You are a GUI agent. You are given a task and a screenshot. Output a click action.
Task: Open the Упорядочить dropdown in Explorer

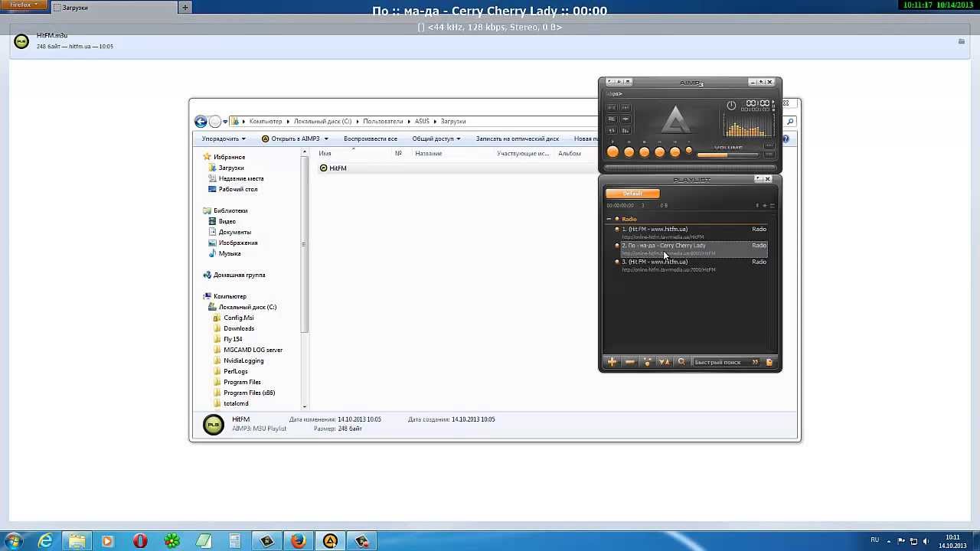point(224,139)
